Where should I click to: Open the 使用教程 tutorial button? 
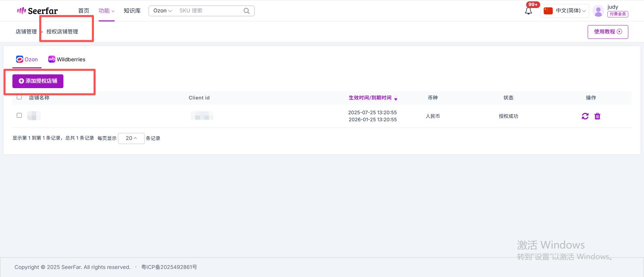click(607, 32)
